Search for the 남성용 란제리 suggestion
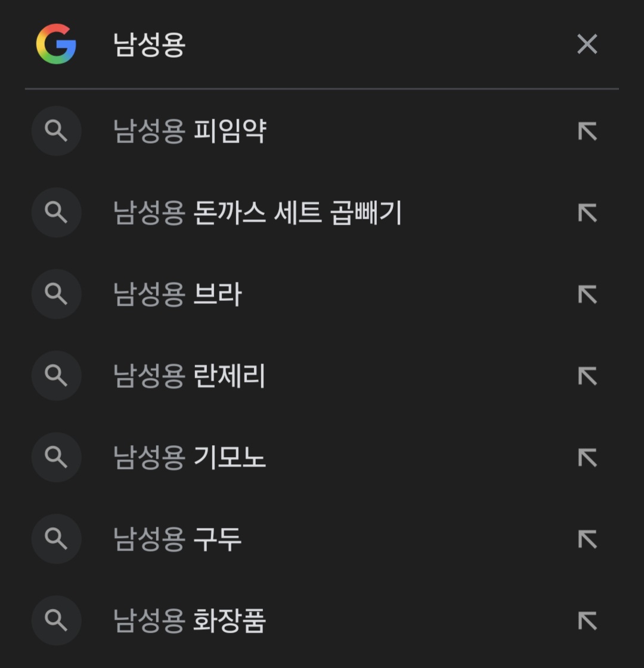 190,376
